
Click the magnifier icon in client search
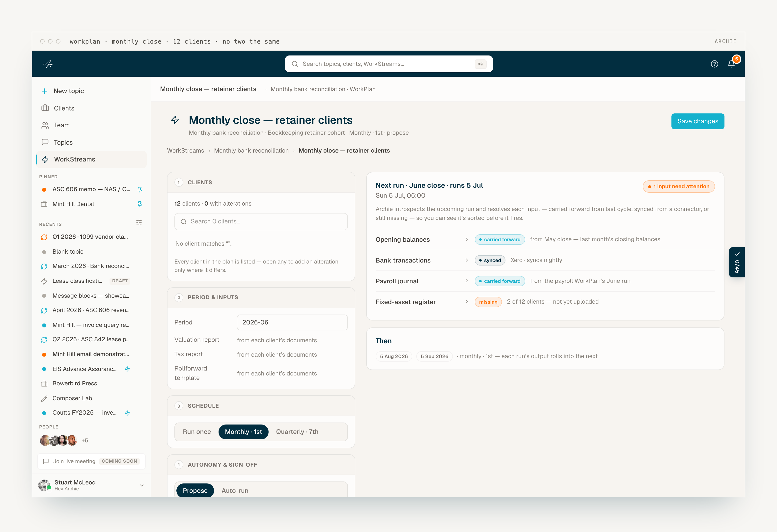pos(184,222)
